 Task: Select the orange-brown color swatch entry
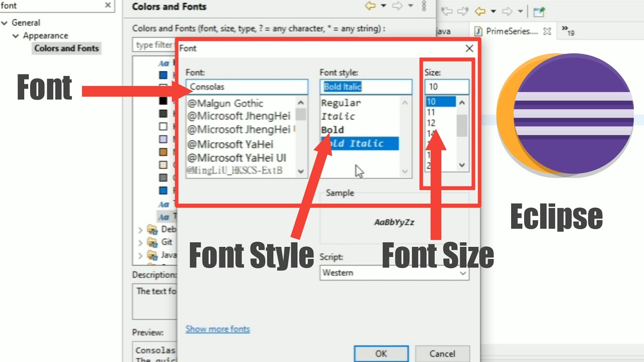click(x=163, y=152)
